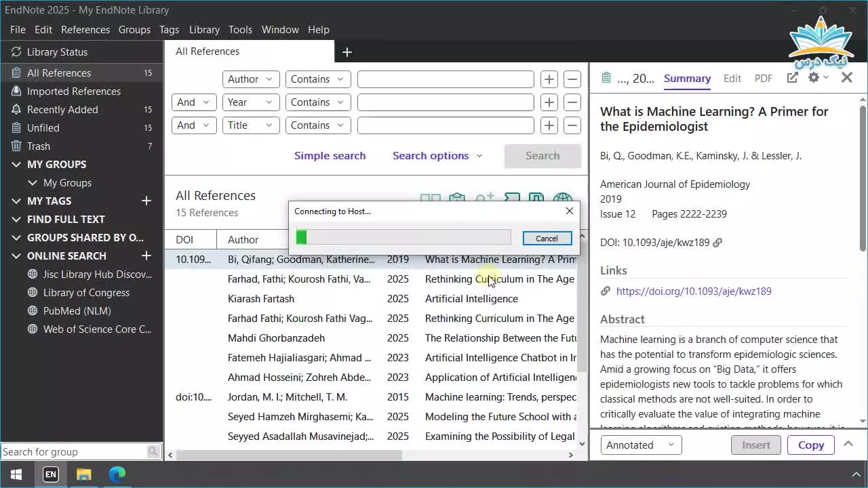This screenshot has width=868, height=488.
Task: Click the Unfiled group icon
Action: [x=16, y=128]
